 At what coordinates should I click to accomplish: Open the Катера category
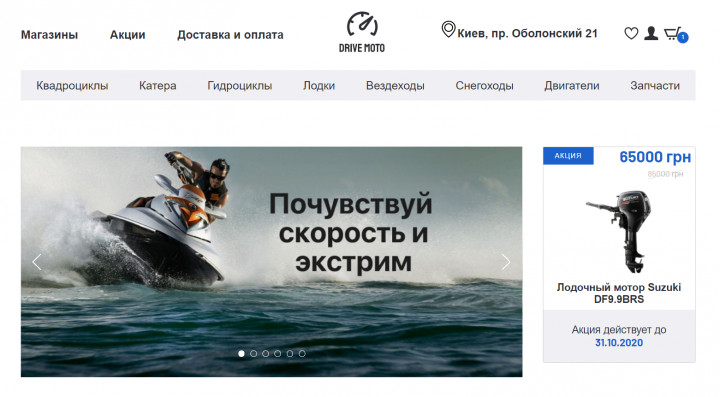pos(158,86)
